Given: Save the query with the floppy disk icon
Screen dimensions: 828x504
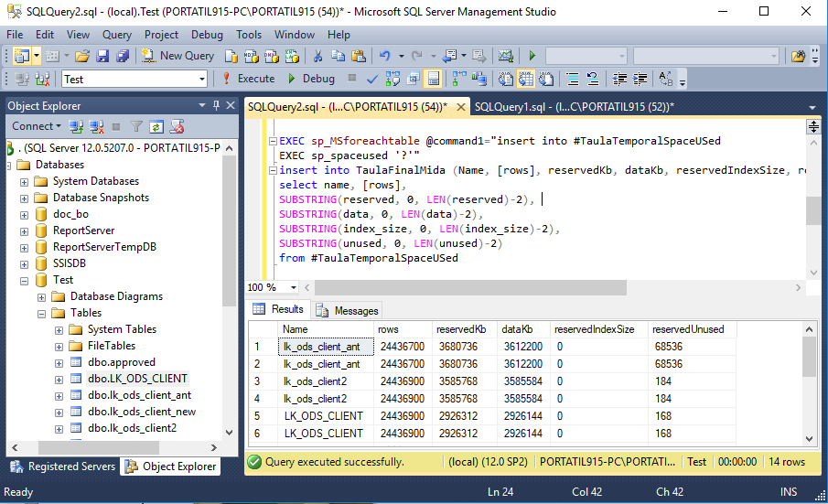Looking at the screenshot, I should tap(102, 56).
